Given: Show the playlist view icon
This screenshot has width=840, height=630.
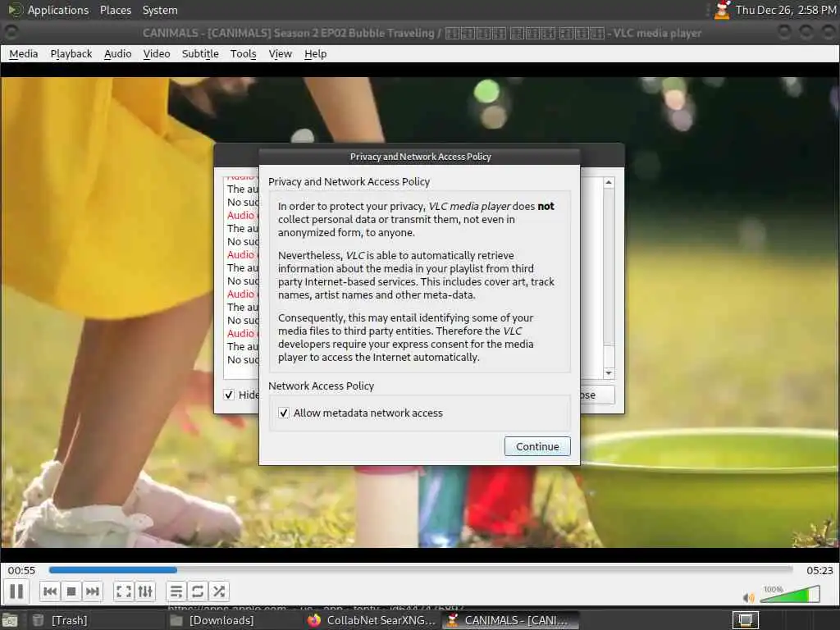Looking at the screenshot, I should click(176, 591).
